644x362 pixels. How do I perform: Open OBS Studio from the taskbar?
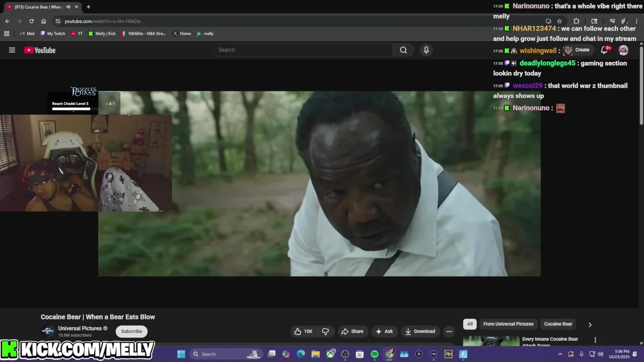coord(345,354)
